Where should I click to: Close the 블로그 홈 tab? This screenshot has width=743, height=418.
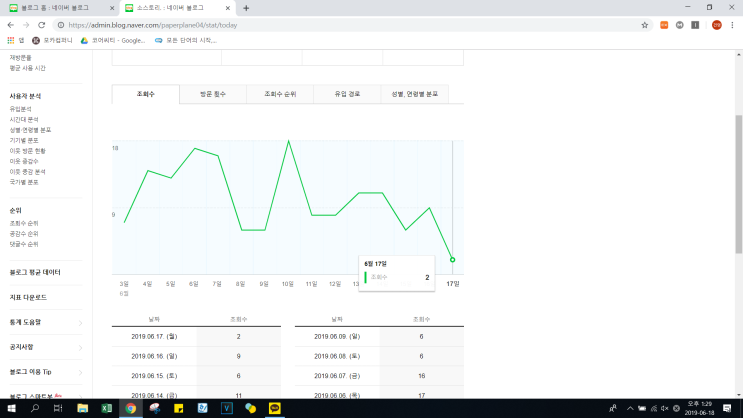[112, 8]
